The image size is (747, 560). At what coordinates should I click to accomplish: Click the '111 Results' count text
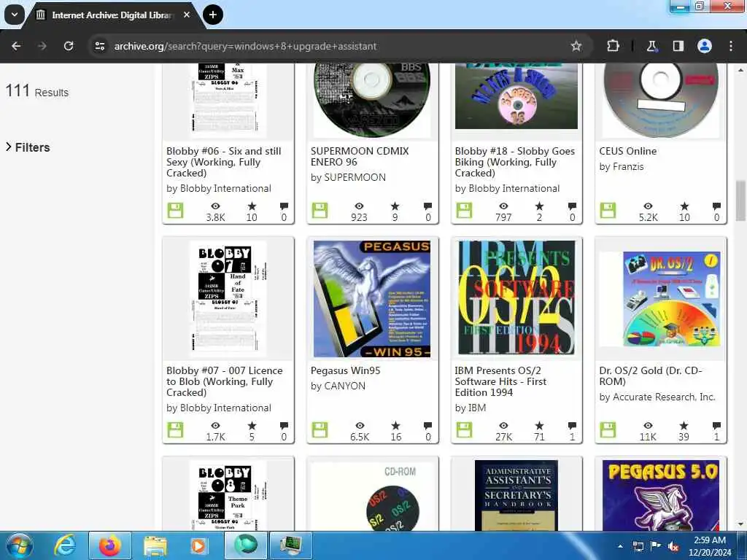[36, 90]
